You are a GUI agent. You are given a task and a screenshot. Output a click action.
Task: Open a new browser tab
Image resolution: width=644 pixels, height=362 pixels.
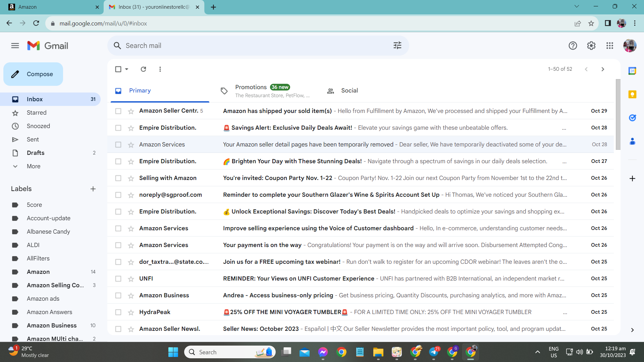pyautogui.click(x=213, y=7)
